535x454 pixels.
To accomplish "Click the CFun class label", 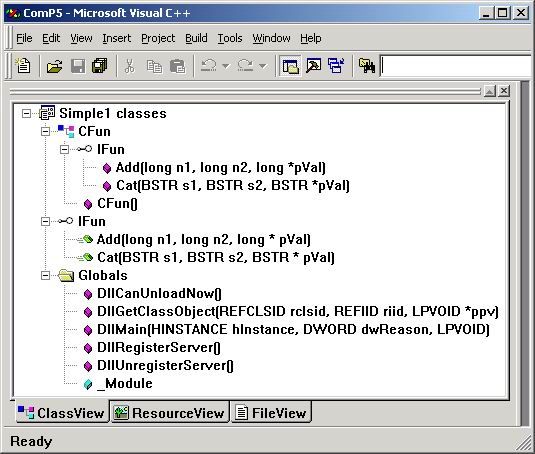I will (x=95, y=131).
